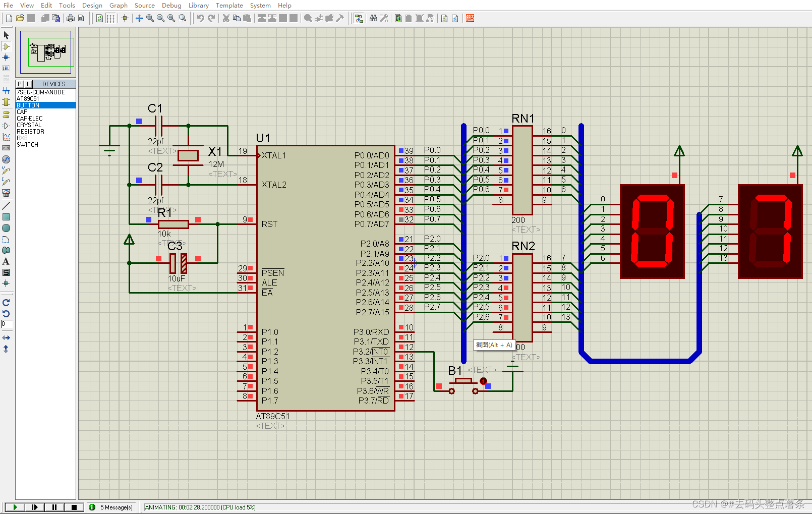Viewport: 812px width, 514px height.
Task: Click the binoculars Search and Tag icon
Action: coord(373,18)
